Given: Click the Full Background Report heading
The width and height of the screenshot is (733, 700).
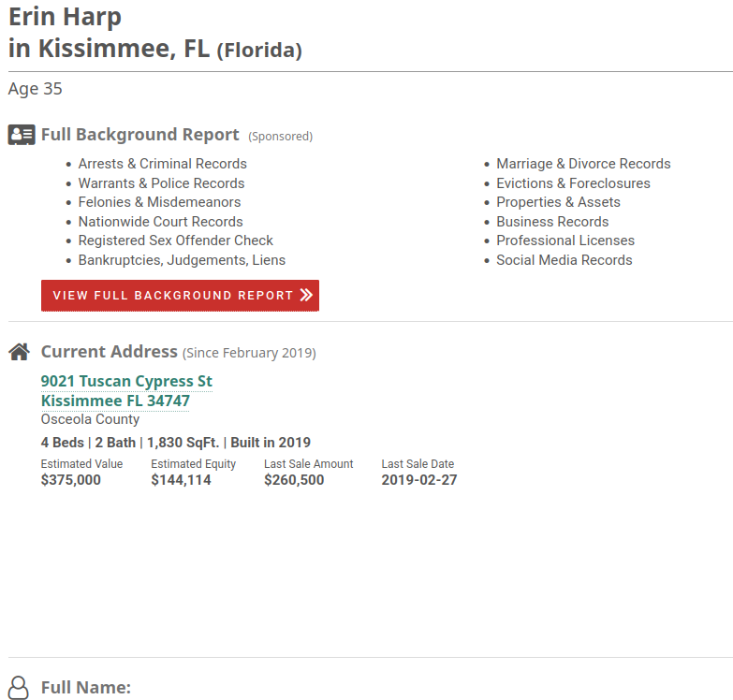Looking at the screenshot, I should (x=139, y=135).
